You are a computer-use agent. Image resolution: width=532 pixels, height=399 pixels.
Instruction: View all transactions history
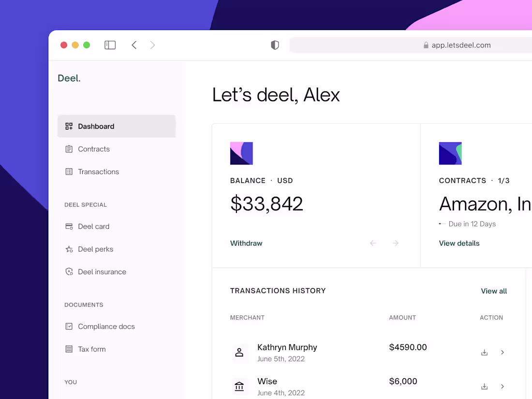493,291
